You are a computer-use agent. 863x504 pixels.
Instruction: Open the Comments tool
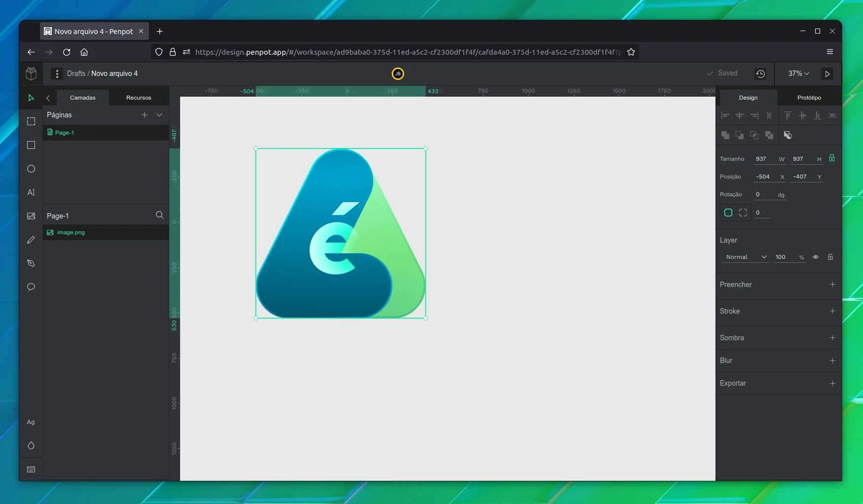(31, 287)
